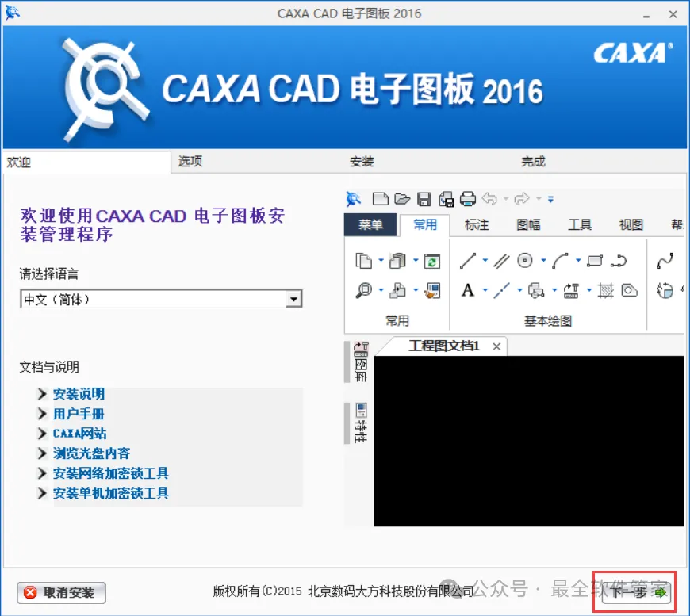This screenshot has width=690, height=616.
Task: Select the 常用 ribbon tab
Action: pos(424,225)
